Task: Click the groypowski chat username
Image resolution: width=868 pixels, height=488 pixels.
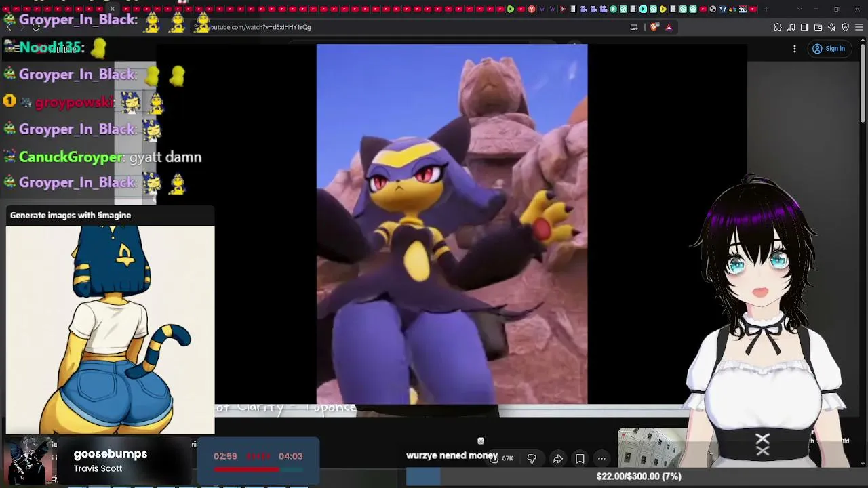Action: (x=76, y=102)
